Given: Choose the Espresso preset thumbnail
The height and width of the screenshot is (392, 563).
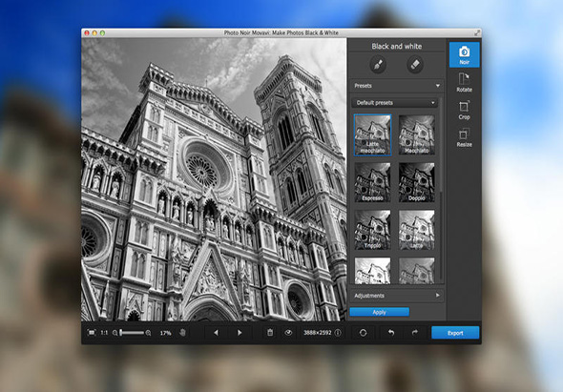Looking at the screenshot, I should [x=373, y=182].
